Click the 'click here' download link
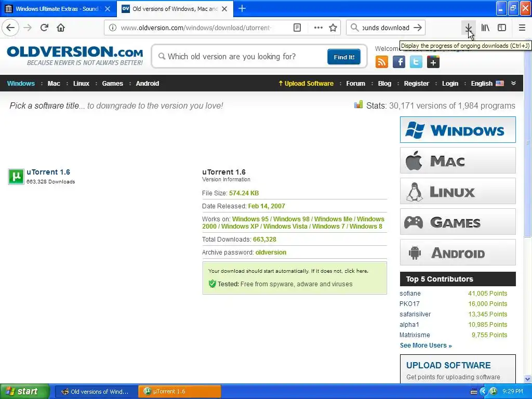The height and width of the screenshot is (399, 532). point(356,271)
